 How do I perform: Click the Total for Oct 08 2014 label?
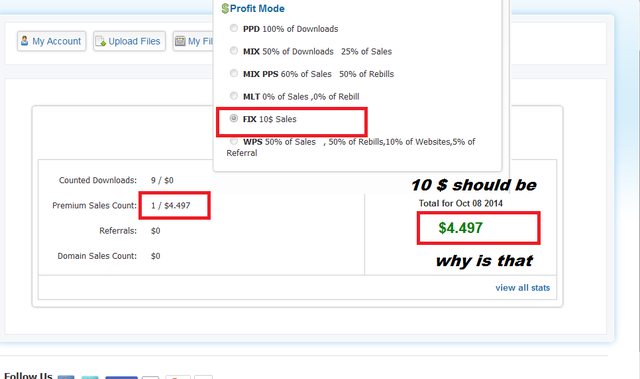click(460, 203)
